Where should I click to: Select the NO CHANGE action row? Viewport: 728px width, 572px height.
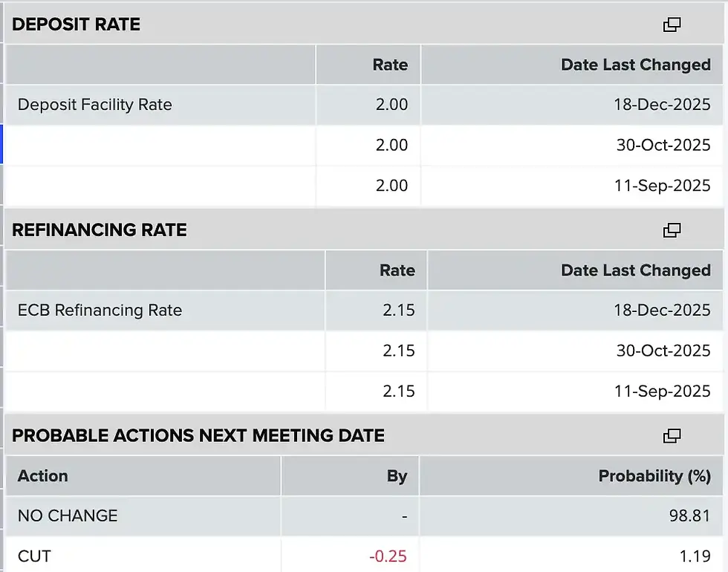coord(68,516)
